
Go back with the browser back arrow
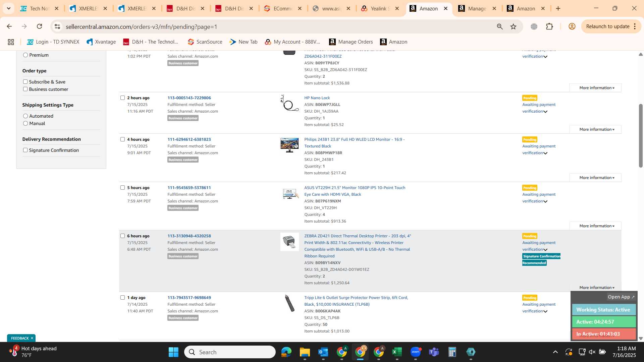coord(9,26)
